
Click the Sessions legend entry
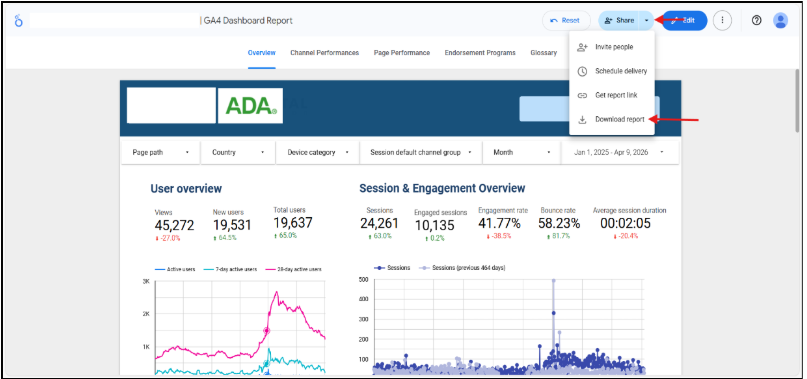[x=391, y=268]
